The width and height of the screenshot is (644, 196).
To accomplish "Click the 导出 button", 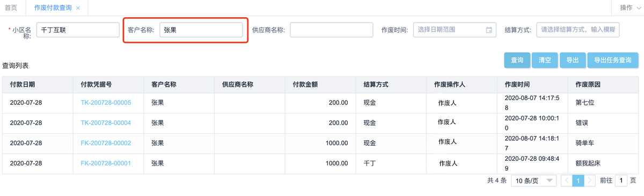I will click(573, 61).
